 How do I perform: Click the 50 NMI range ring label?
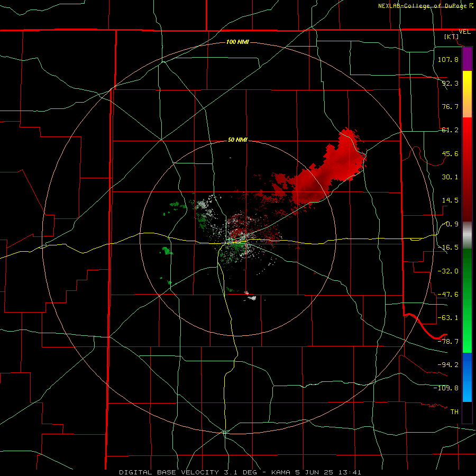pos(237,140)
